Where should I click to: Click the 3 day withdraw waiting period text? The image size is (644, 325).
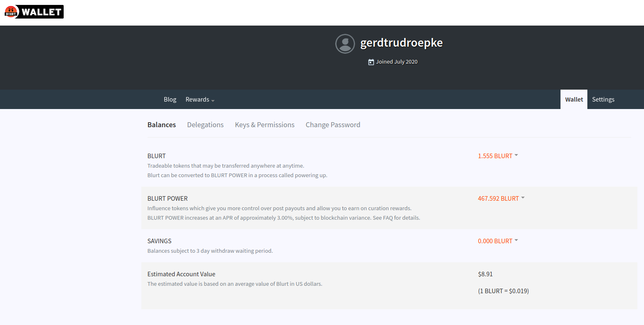click(x=210, y=251)
